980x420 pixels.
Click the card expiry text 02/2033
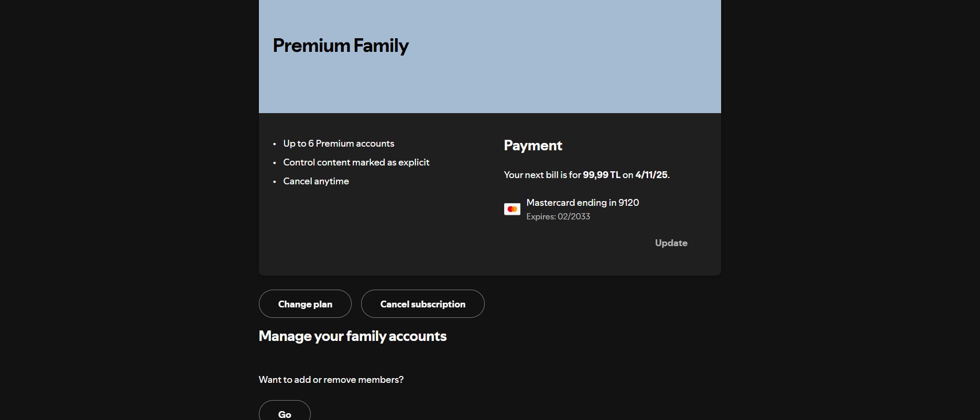(558, 217)
